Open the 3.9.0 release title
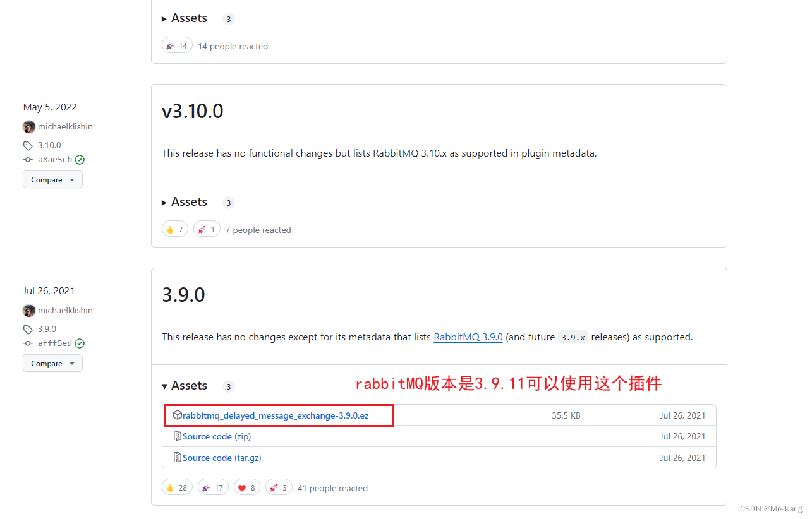The height and width of the screenshot is (519, 812). pos(183,295)
